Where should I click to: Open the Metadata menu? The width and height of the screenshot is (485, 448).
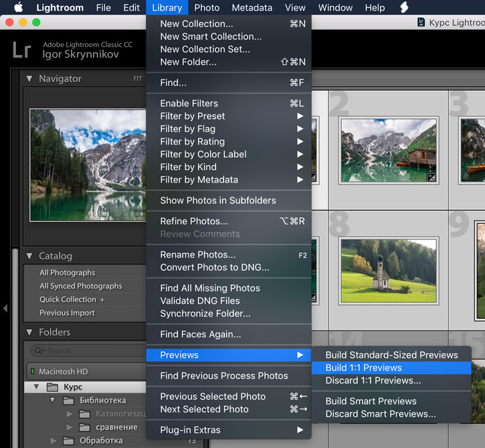point(252,8)
